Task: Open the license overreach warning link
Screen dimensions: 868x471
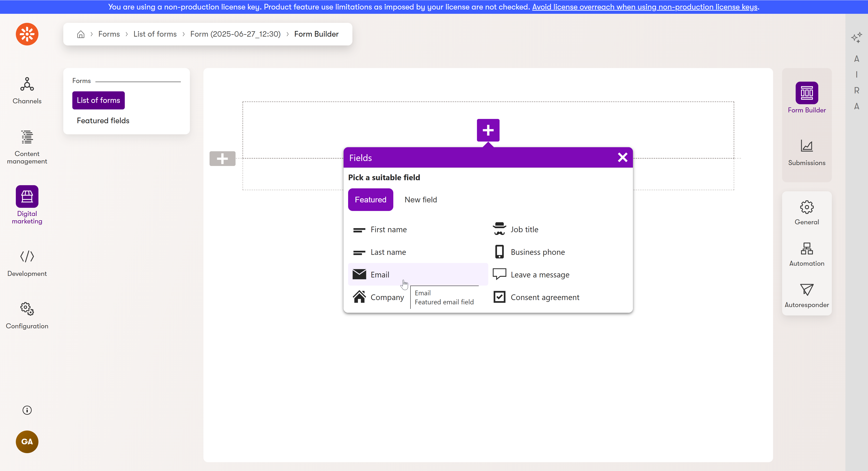Action: (645, 7)
